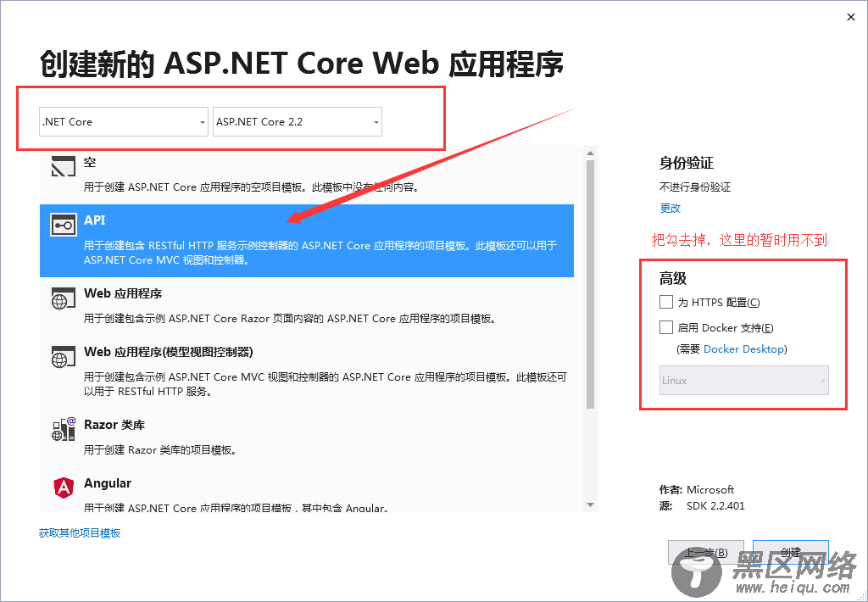868x602 pixels.
Task: Click the 作者: Microsoft text
Action: coord(697,489)
